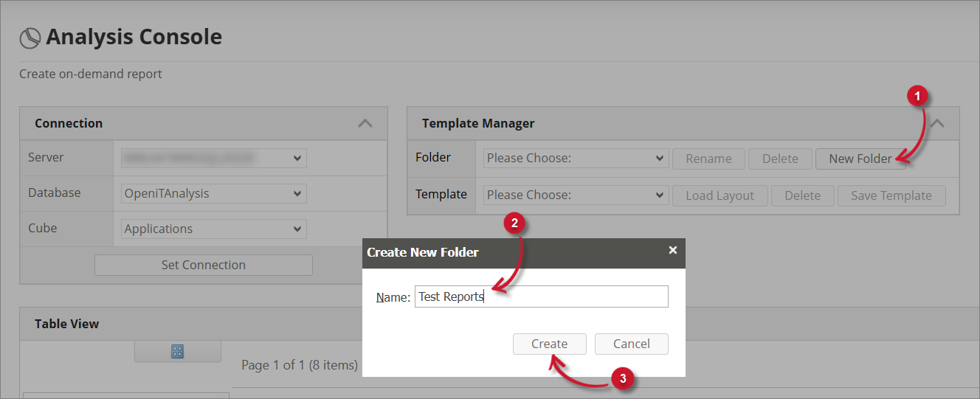
Task: Click the Page 1 of 1 (8 items) text
Action: pos(300,365)
